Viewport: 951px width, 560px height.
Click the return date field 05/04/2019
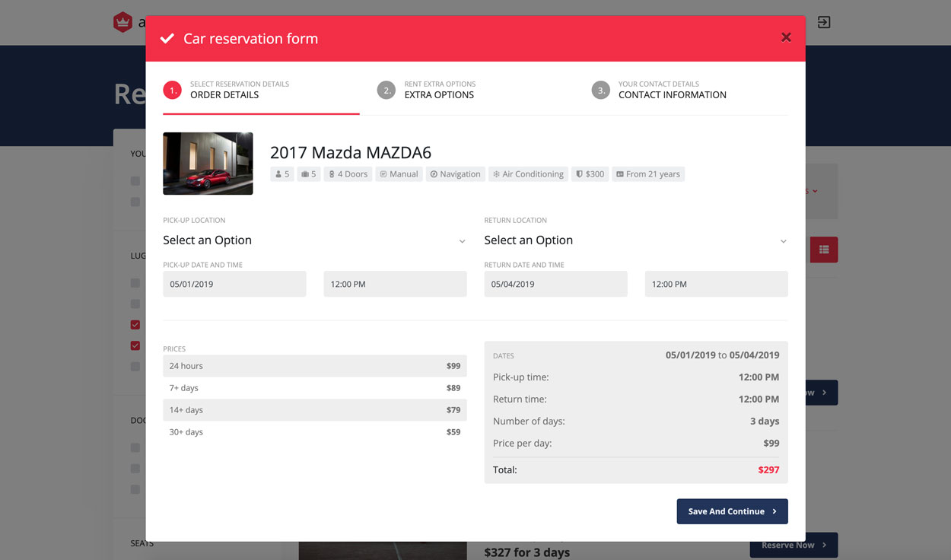coord(556,284)
